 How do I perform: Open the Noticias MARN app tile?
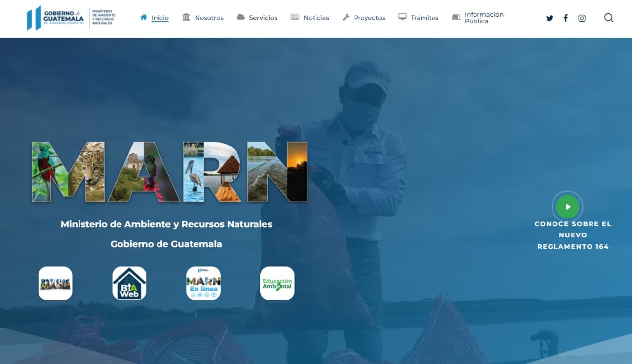point(55,284)
